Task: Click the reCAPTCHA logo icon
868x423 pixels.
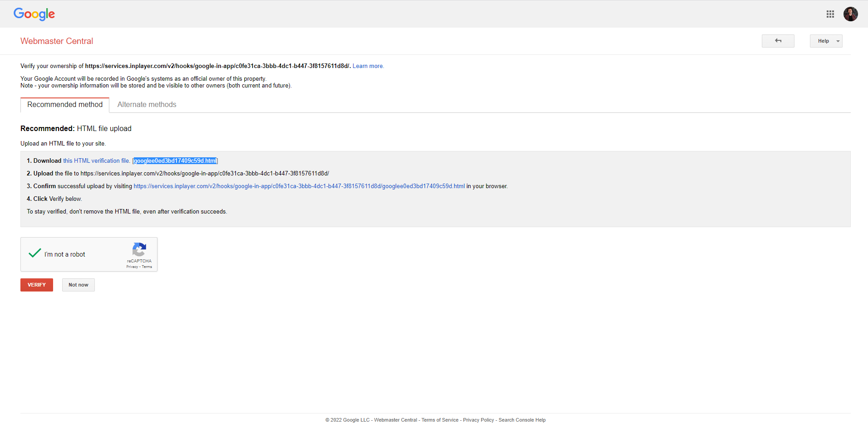Action: click(139, 250)
